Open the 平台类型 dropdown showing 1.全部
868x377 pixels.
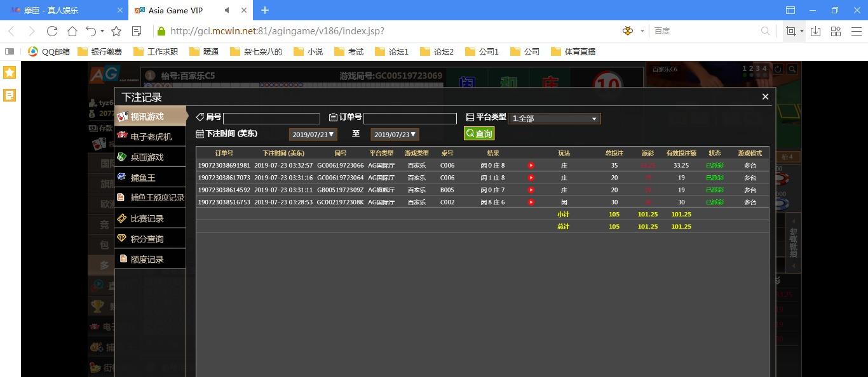554,118
